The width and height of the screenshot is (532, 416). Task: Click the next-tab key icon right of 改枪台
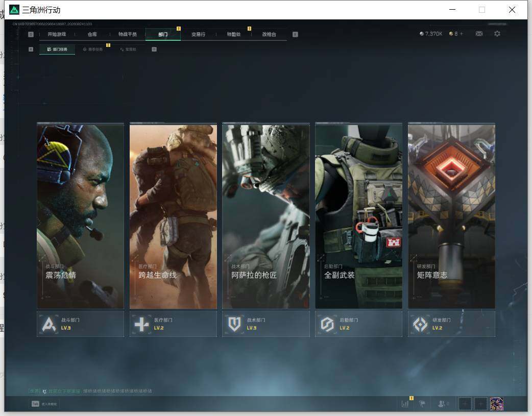coord(295,34)
